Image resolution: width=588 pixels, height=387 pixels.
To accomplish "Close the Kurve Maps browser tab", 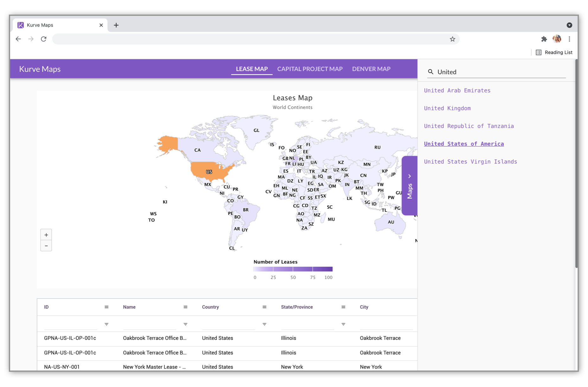I will 101,25.
